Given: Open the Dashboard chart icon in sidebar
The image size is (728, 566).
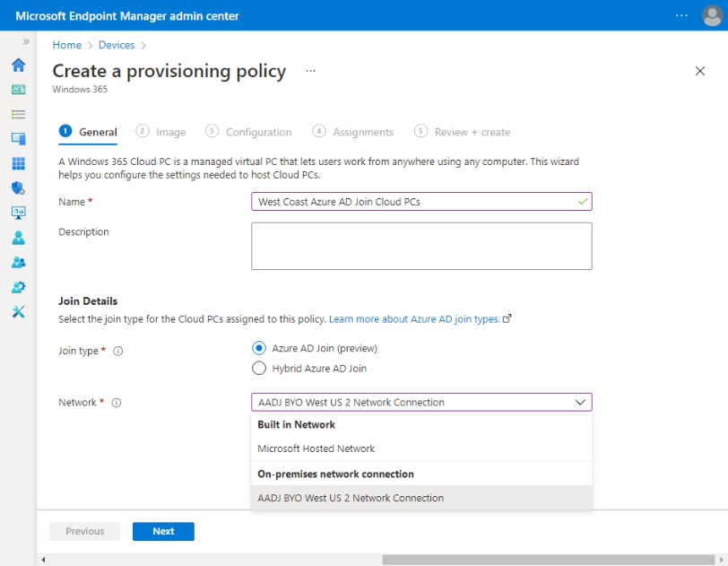Looking at the screenshot, I should click(x=18, y=90).
